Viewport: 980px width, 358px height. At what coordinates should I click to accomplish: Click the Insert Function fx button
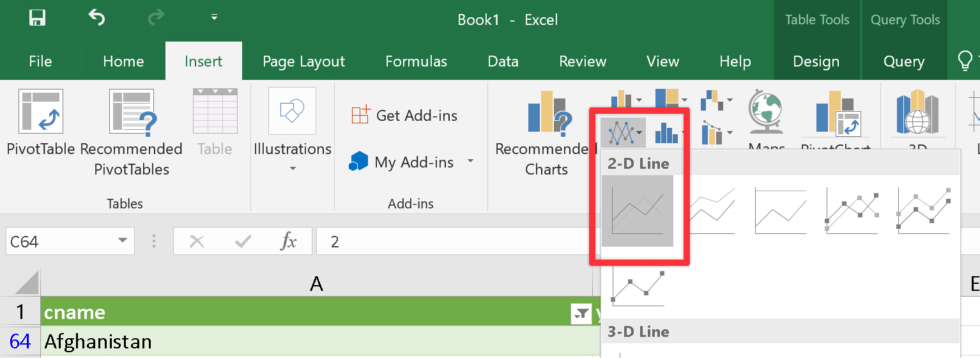click(x=289, y=242)
